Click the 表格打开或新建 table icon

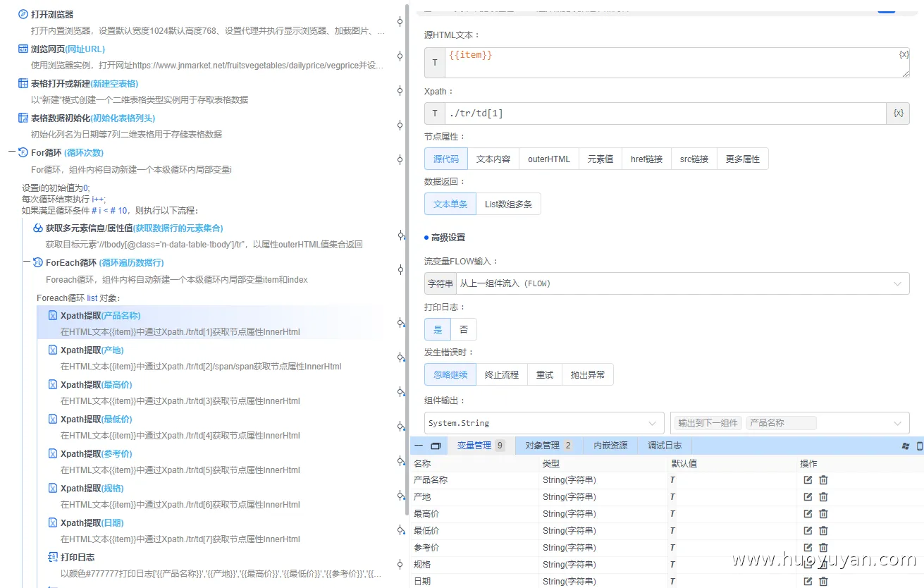pyautogui.click(x=23, y=83)
